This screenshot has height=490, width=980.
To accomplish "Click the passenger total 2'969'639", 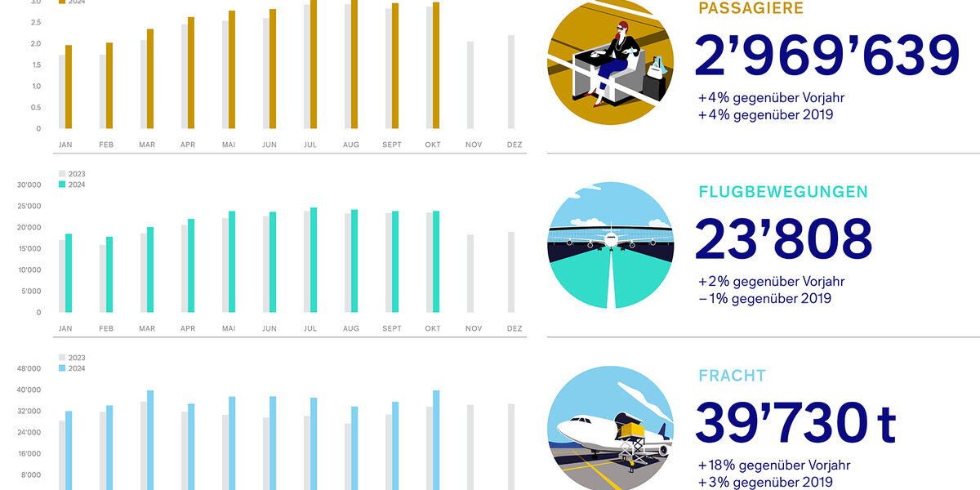I will point(827,56).
